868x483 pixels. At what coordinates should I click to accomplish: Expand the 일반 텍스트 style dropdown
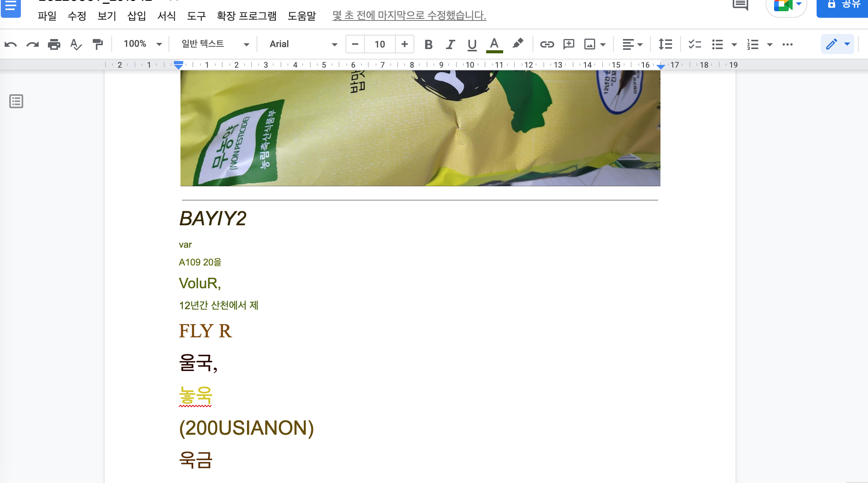(x=215, y=44)
